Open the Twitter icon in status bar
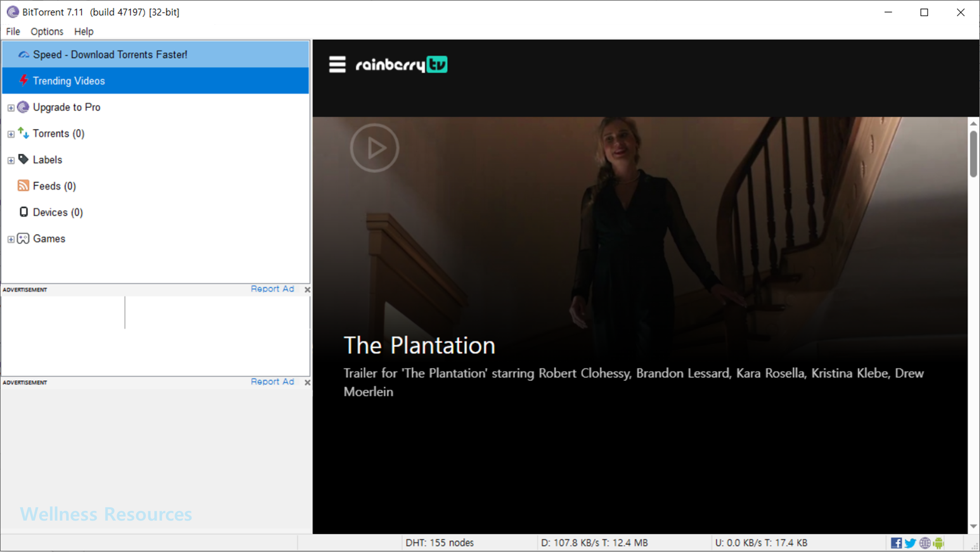 [910, 543]
